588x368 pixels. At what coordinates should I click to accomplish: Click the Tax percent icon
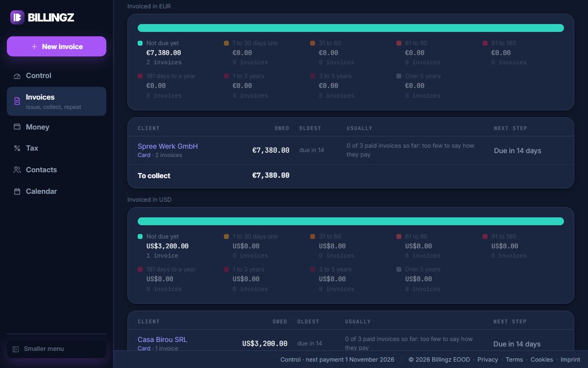[x=17, y=148]
